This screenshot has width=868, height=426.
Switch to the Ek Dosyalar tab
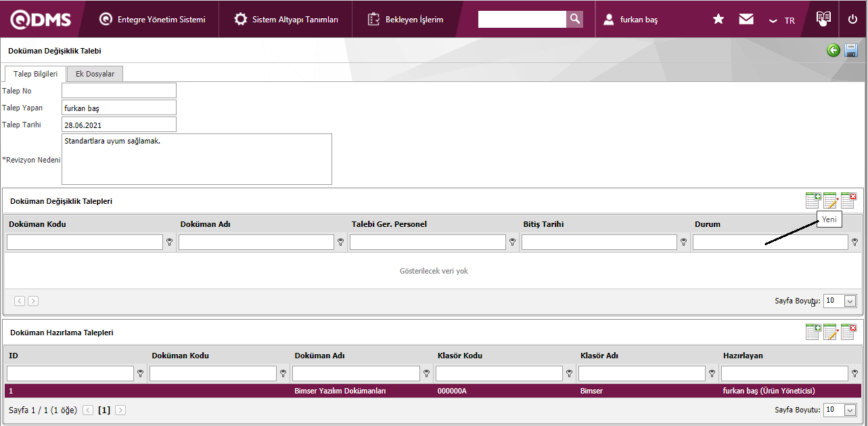[x=95, y=74]
